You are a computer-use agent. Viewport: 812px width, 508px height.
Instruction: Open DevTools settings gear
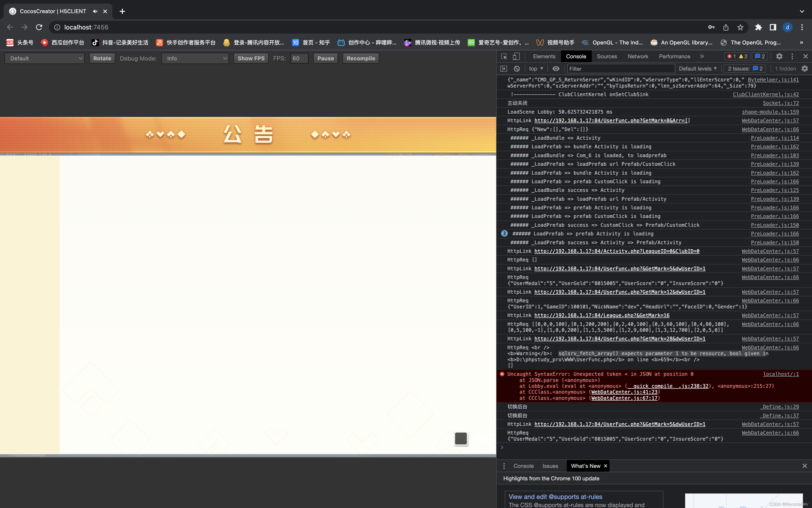[x=779, y=56]
